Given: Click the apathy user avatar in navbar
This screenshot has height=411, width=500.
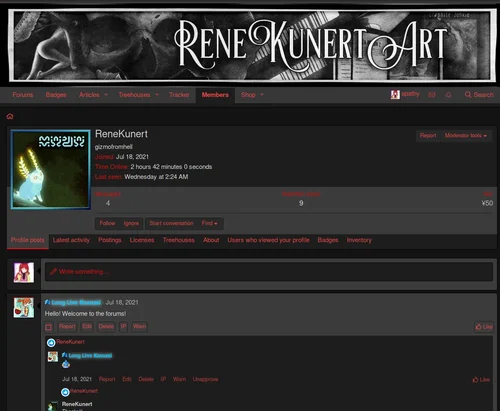Looking at the screenshot, I should pos(395,95).
